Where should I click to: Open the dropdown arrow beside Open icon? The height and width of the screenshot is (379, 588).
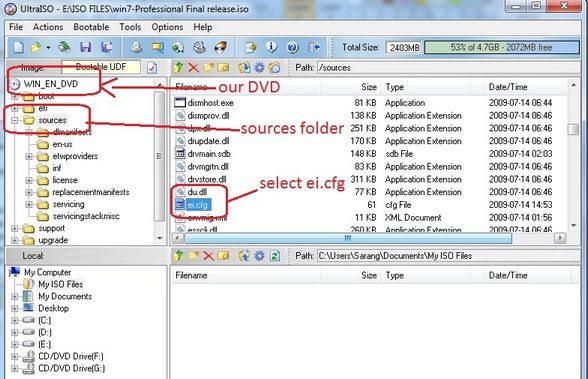(48, 48)
